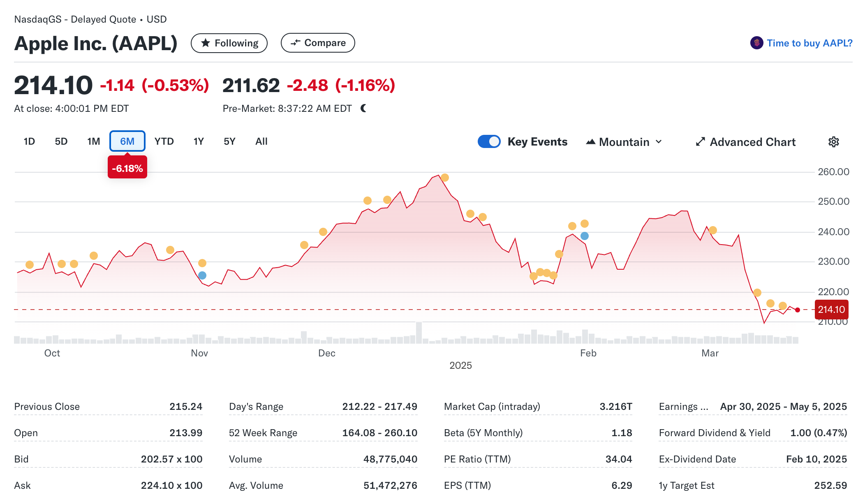
Task: Click the blue event dot near November
Action: click(202, 275)
